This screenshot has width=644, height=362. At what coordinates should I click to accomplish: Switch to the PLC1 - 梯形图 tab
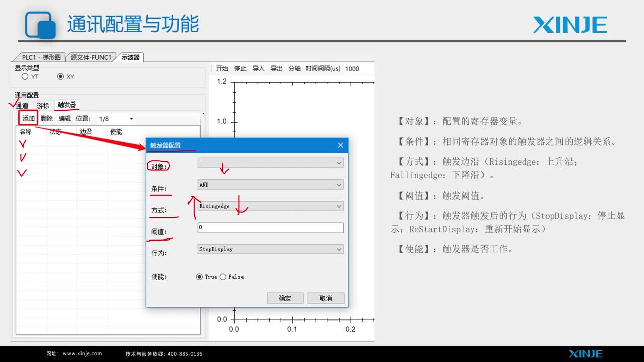(41, 57)
